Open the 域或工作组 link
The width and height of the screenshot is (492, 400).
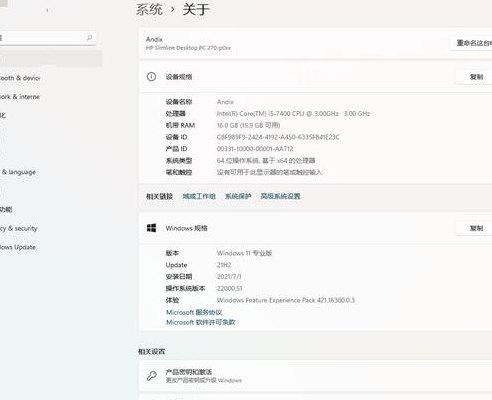click(x=199, y=196)
